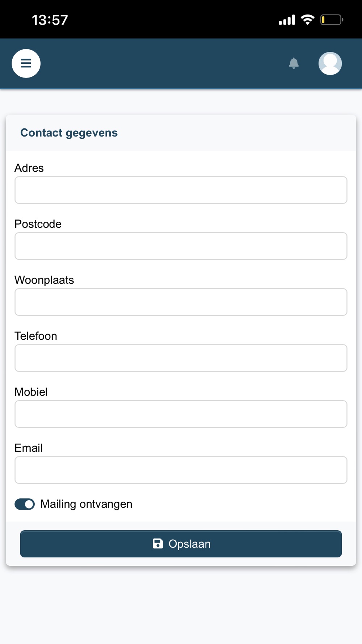The height and width of the screenshot is (644, 362).
Task: Tap the Wi-Fi status icon
Action: pyautogui.click(x=307, y=20)
